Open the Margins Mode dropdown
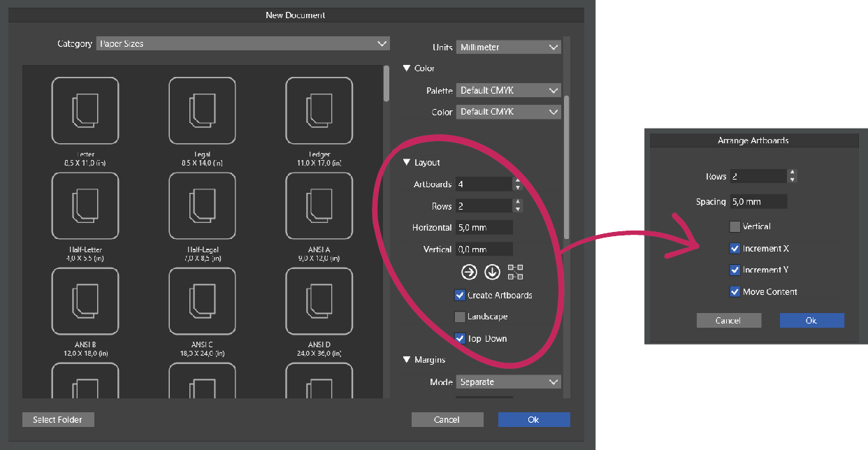The width and height of the screenshot is (868, 450). pyautogui.click(x=508, y=382)
